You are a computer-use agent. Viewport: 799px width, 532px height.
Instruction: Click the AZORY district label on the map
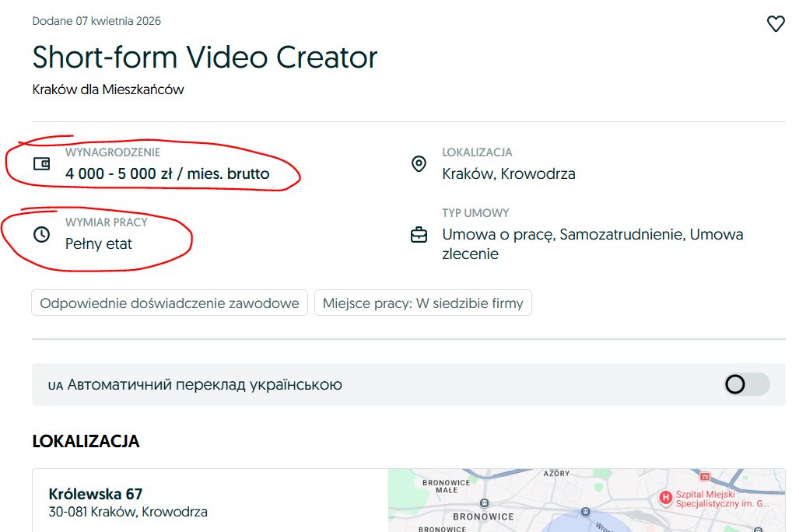pos(556,473)
